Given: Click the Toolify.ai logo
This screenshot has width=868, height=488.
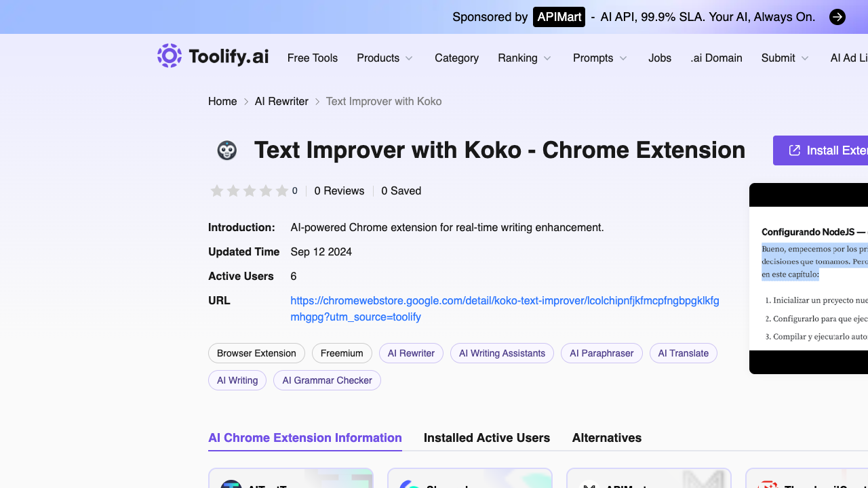Looking at the screenshot, I should tap(213, 56).
